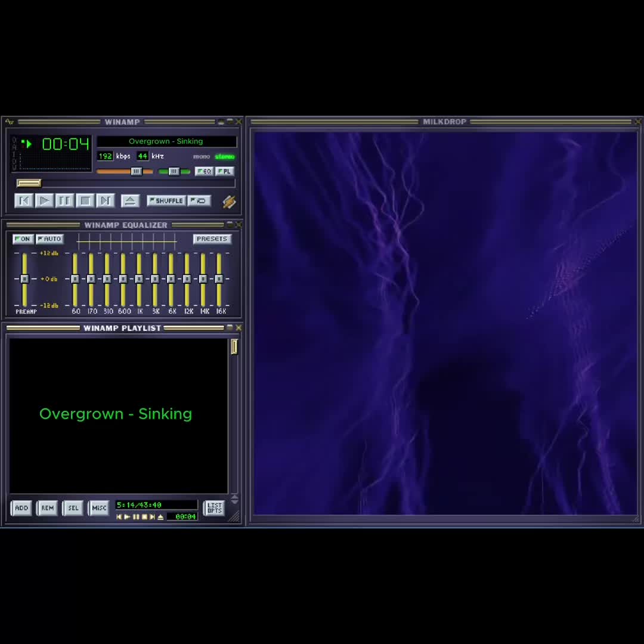
Task: Stop playback with the main Stop button
Action: tap(85, 201)
